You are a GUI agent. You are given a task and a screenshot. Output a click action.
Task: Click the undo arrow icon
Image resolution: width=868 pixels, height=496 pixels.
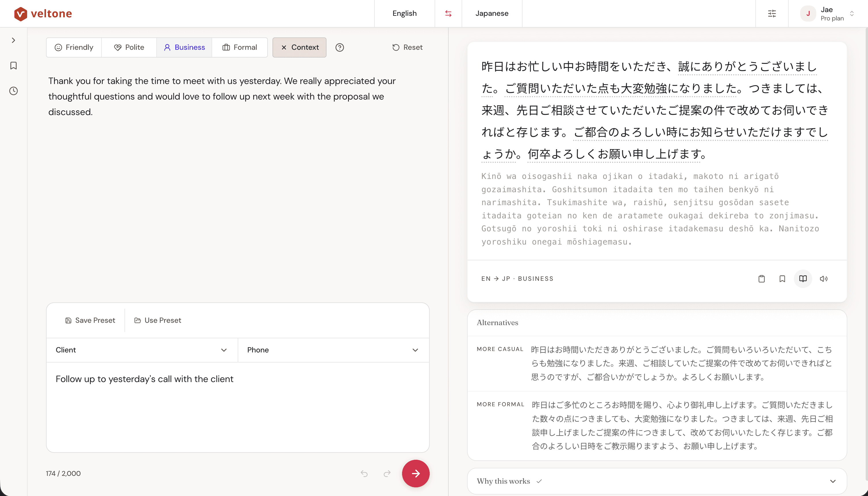pos(364,474)
